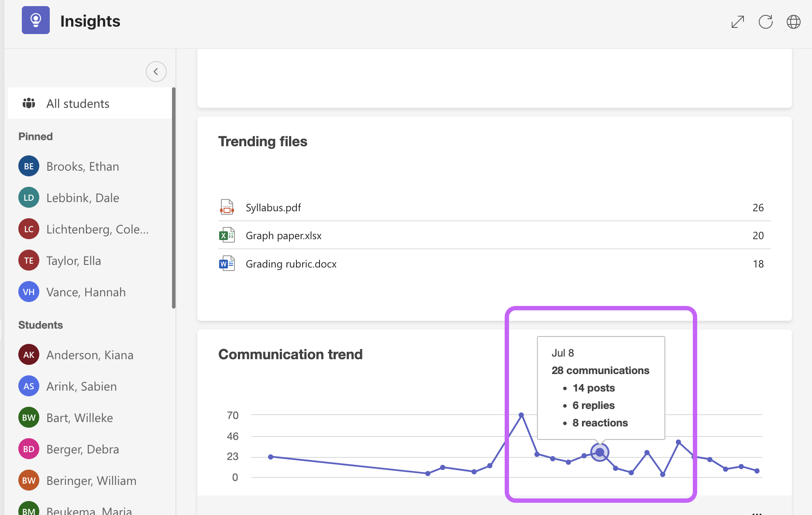Select Taylor, Ella from Pinned

pyautogui.click(x=73, y=261)
